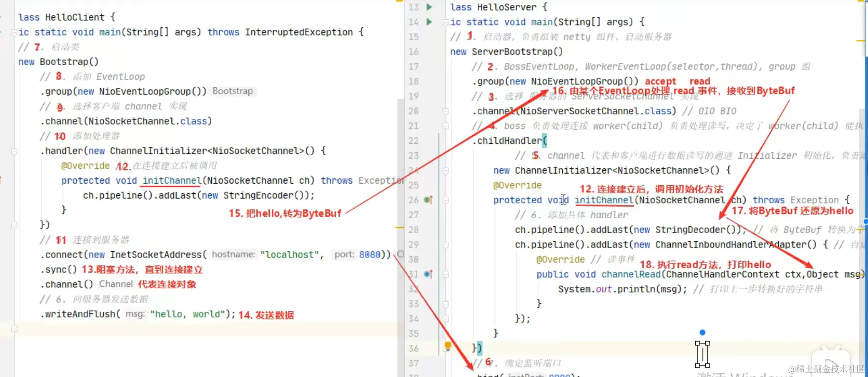Click line number 22 in gutter

pos(413,141)
